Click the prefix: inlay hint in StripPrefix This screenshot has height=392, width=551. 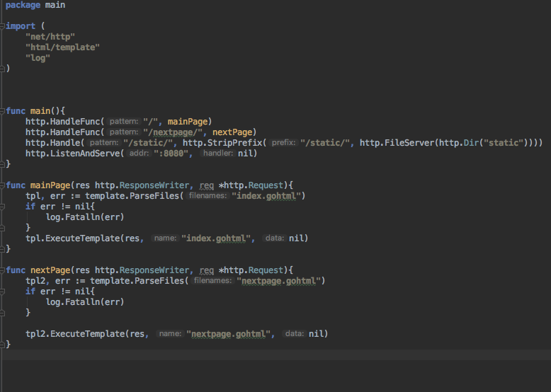coord(283,143)
